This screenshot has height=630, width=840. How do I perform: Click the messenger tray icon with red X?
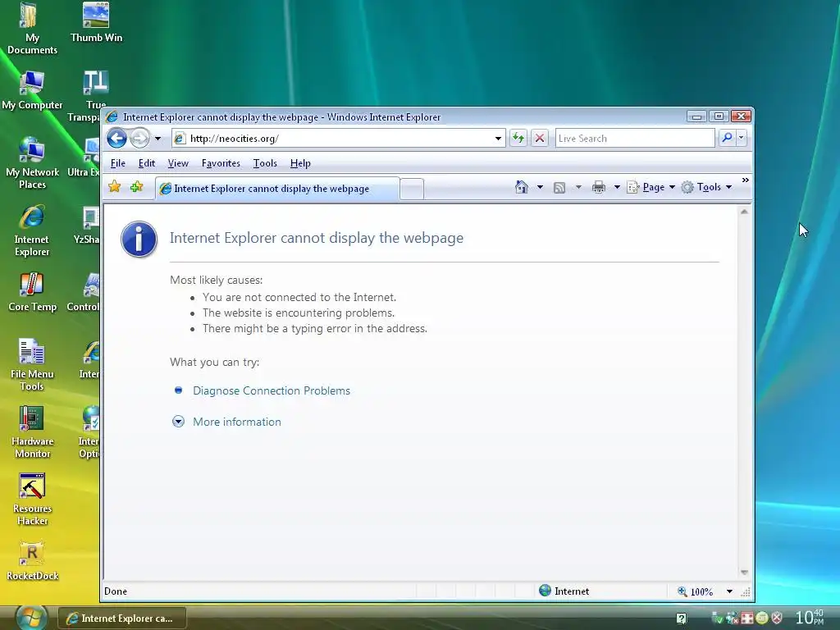click(733, 619)
